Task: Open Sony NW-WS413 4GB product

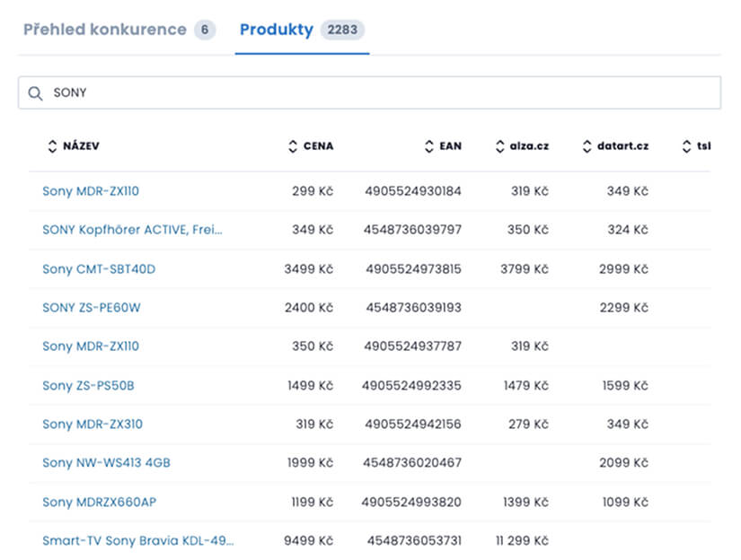Action: [x=106, y=463]
